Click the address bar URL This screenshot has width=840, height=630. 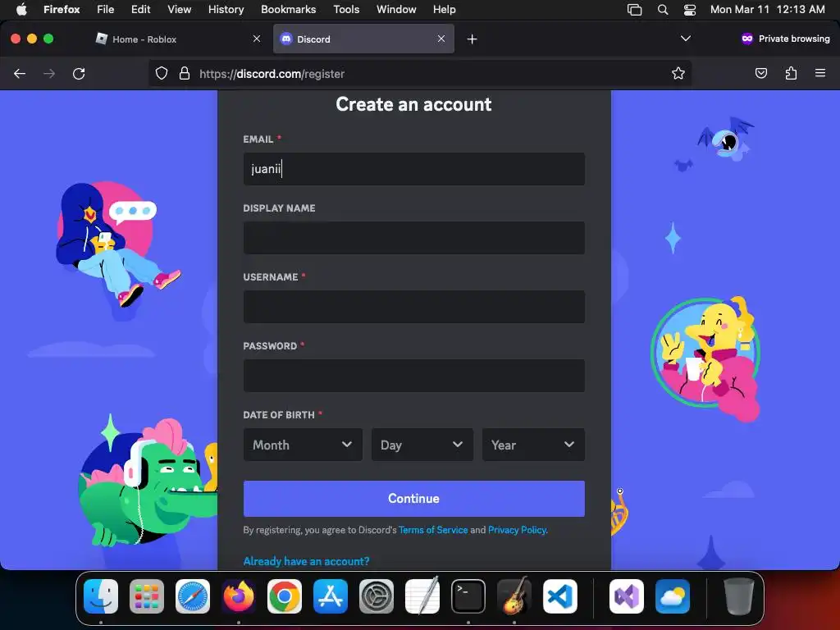[272, 74]
